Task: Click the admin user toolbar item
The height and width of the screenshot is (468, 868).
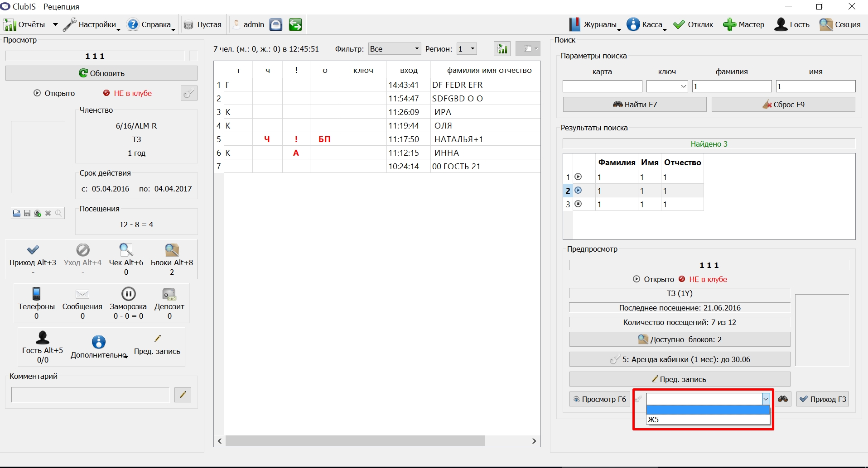Action: tap(248, 24)
